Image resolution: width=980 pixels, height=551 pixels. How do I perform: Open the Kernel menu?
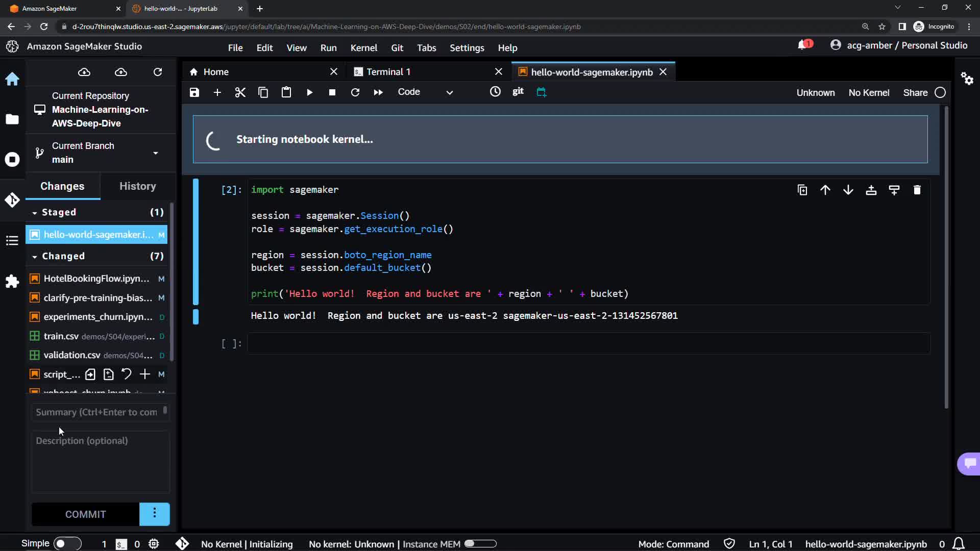363,47
